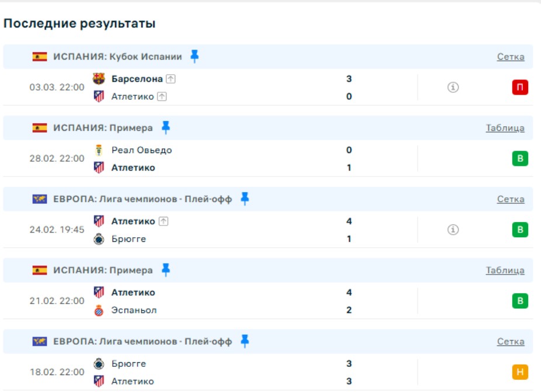Click the Эспаньол club crest
Image resolution: width=541 pixels, height=392 pixels.
(99, 310)
